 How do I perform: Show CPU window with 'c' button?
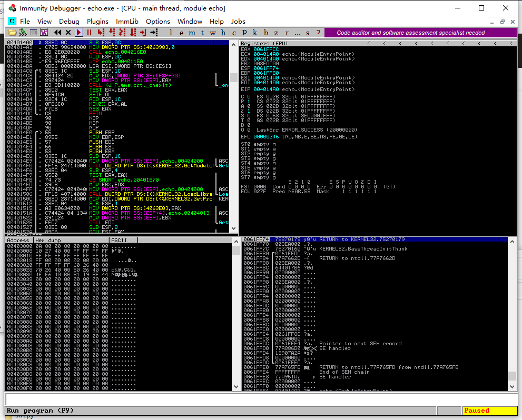[234, 33]
